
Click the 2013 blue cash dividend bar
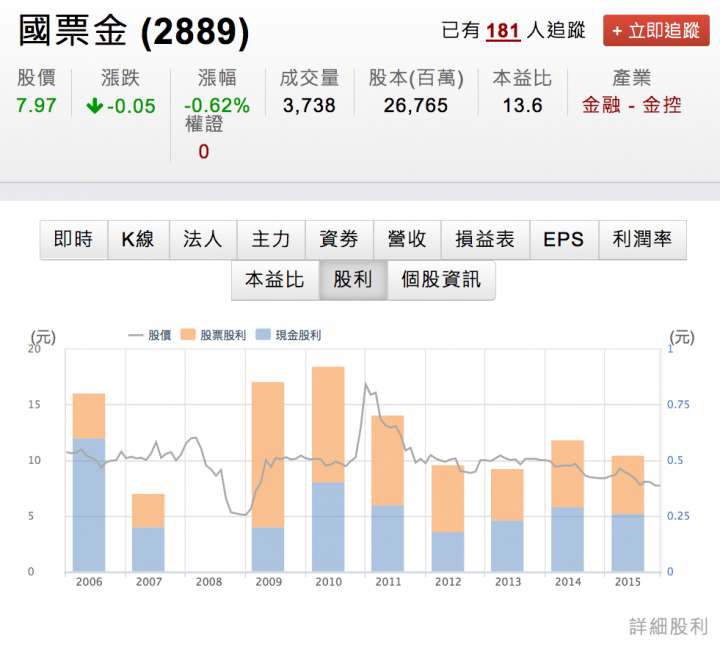click(x=507, y=546)
